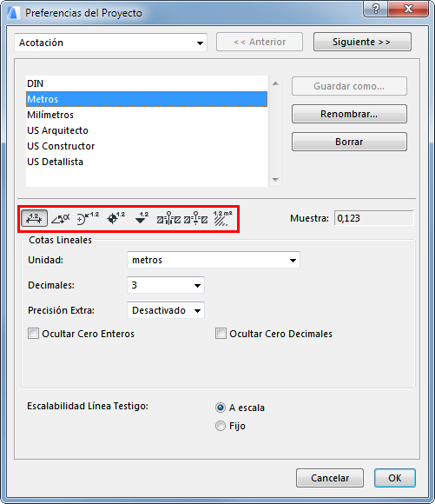Select the Radial Dimensions icon
Viewport: 435px width, 504px height.
click(x=88, y=218)
